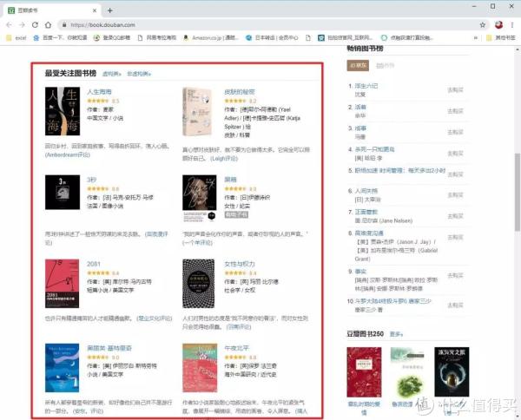Expand hidden bookmarks with the chevron
Screen dimensions: 521x420
click(x=476, y=38)
